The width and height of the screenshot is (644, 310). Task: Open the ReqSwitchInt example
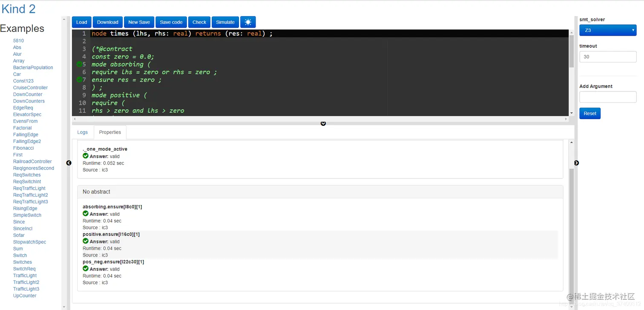[27, 182]
